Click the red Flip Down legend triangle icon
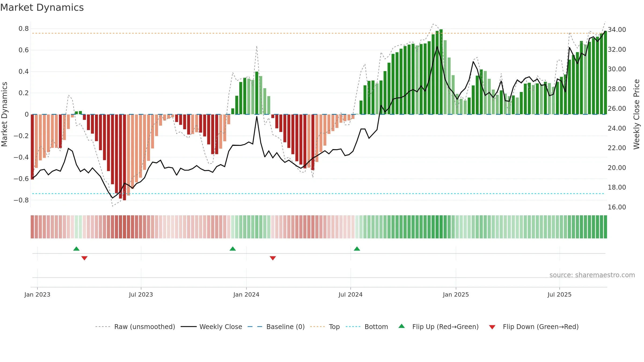 tap(492, 327)
